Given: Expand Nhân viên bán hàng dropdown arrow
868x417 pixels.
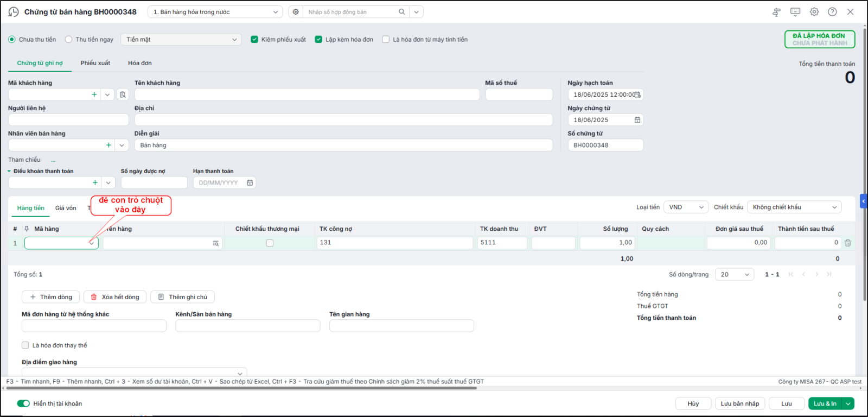Looking at the screenshot, I should (122, 145).
